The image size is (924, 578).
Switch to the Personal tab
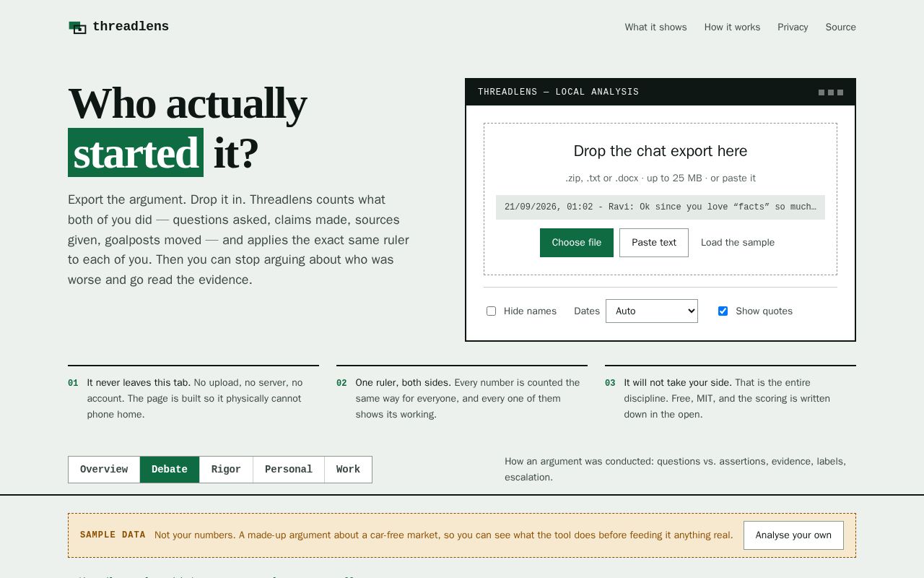pyautogui.click(x=289, y=470)
